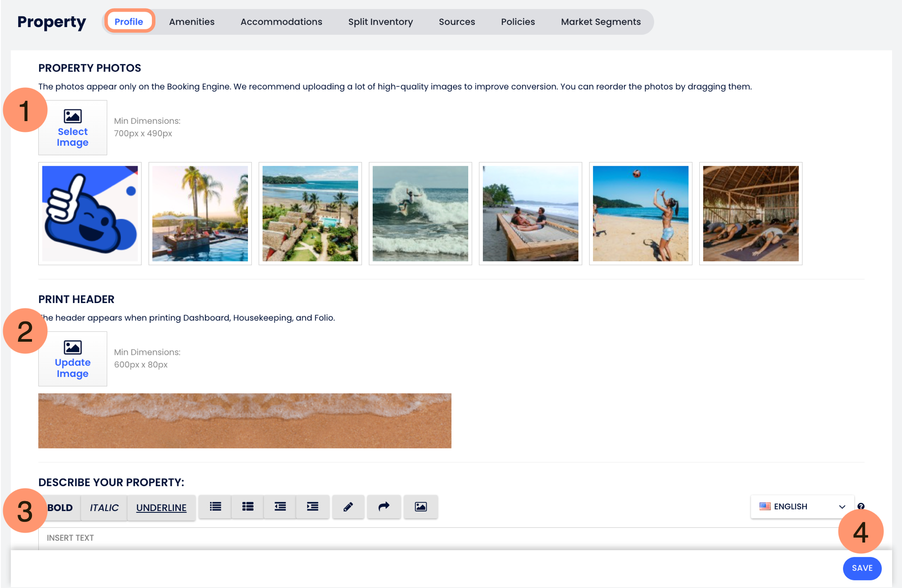Go to the Market Segments tab
Viewport: 902px width, 588px height.
(601, 22)
